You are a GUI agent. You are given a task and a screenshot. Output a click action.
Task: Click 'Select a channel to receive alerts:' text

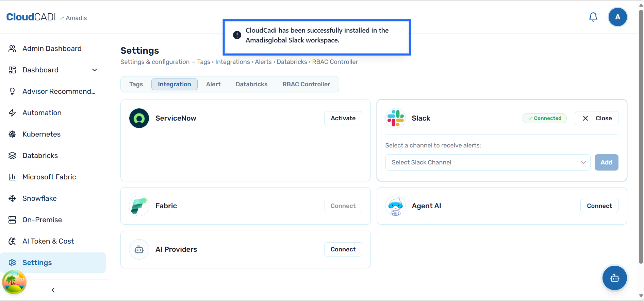tap(433, 145)
